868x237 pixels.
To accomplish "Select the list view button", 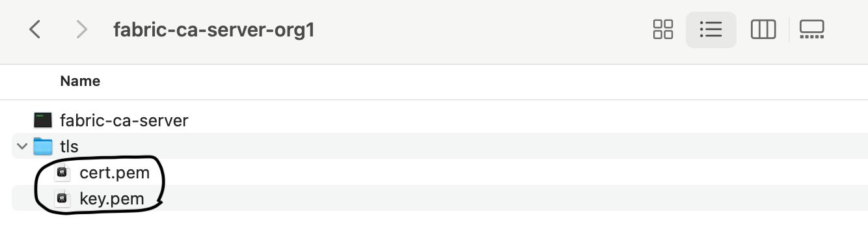I will (711, 29).
